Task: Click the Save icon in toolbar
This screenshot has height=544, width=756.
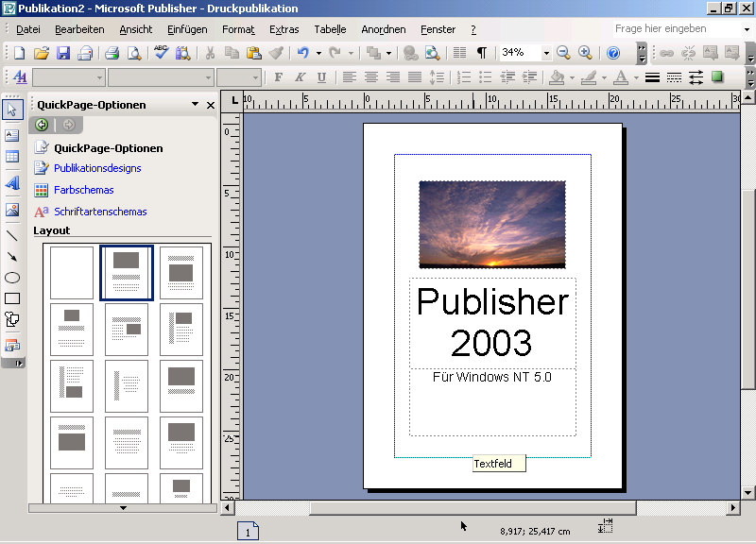Action: [62, 53]
